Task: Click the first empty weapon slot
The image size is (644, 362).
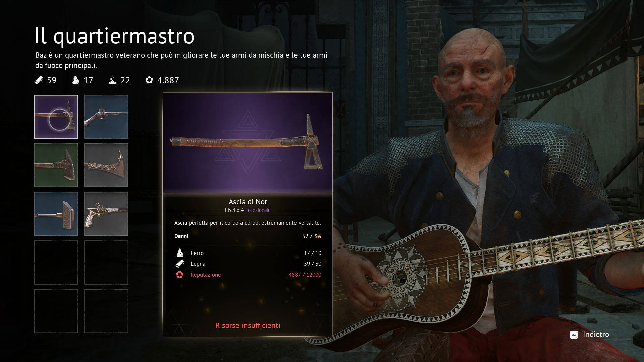Action: pos(56,262)
